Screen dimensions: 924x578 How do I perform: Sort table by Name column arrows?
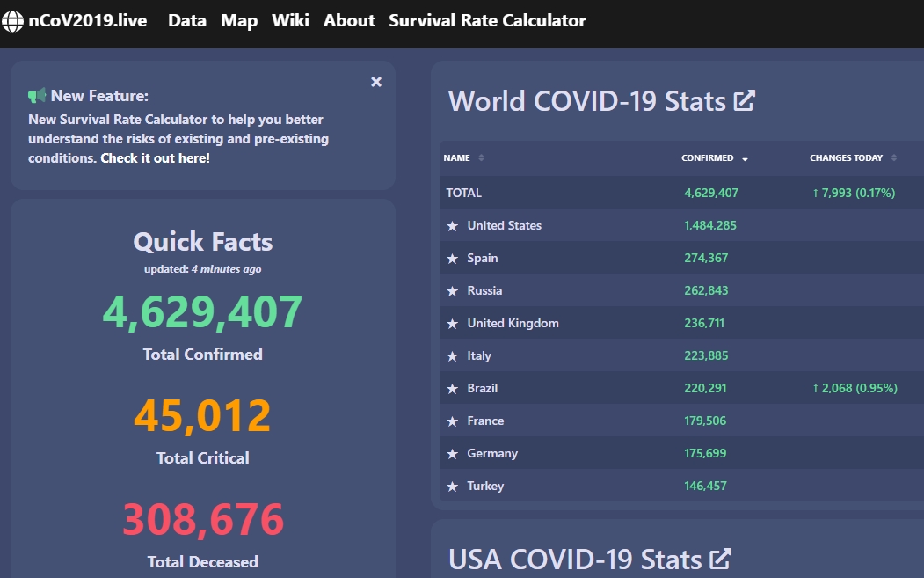[x=481, y=158]
